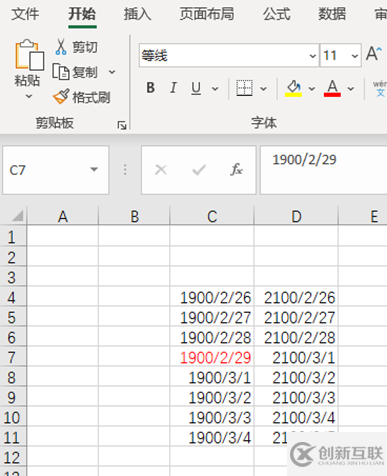387x476 pixels.
Task: Click the 剪切 button label
Action: coord(85,47)
